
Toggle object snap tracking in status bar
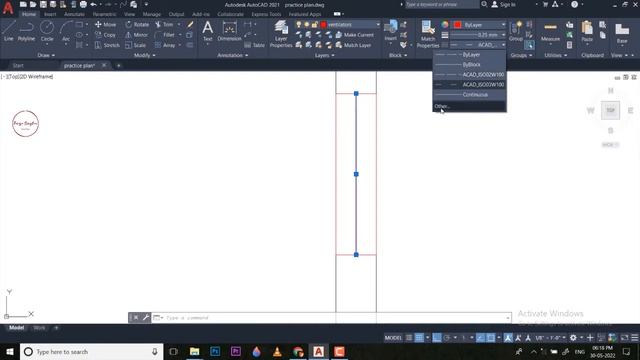480,338
